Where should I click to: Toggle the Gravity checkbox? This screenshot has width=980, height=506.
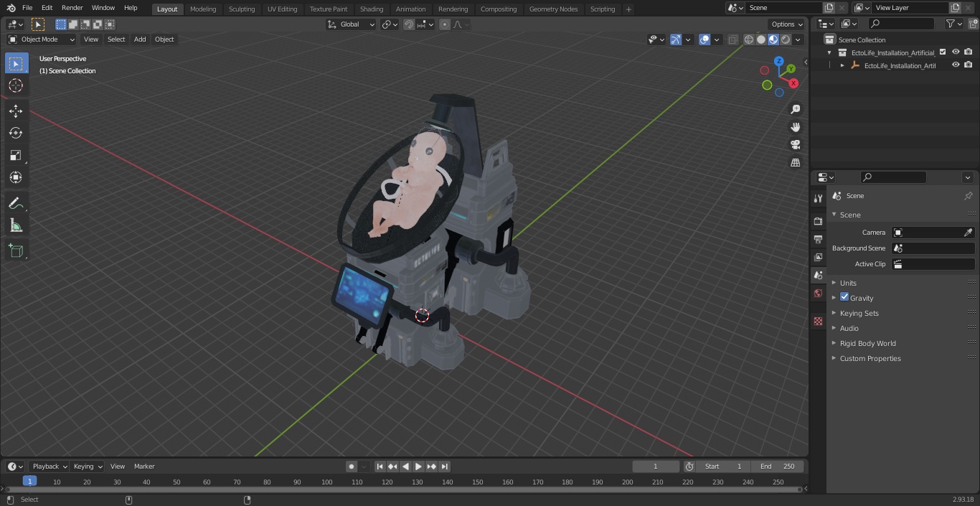(x=844, y=297)
